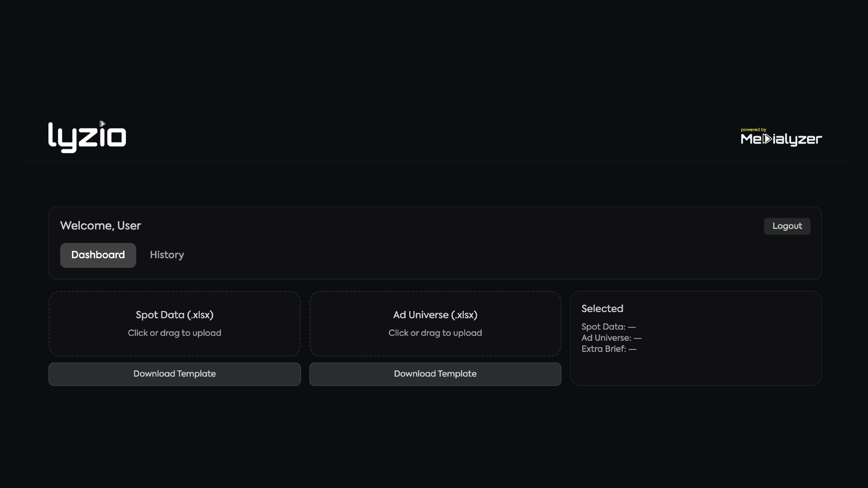The width and height of the screenshot is (868, 488).
Task: Select the "Spot Data: —" line in Selected
Action: 608,327
